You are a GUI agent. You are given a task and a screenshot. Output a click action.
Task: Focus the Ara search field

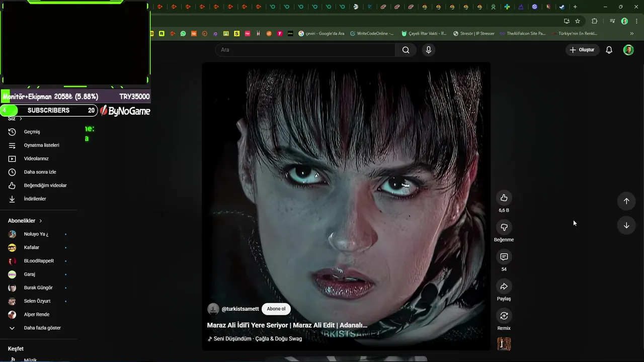point(305,50)
